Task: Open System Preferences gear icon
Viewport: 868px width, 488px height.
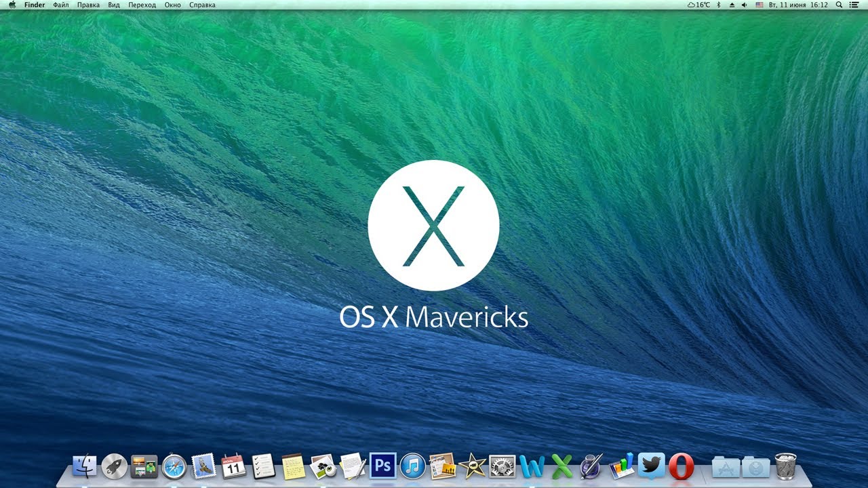Action: point(502,466)
